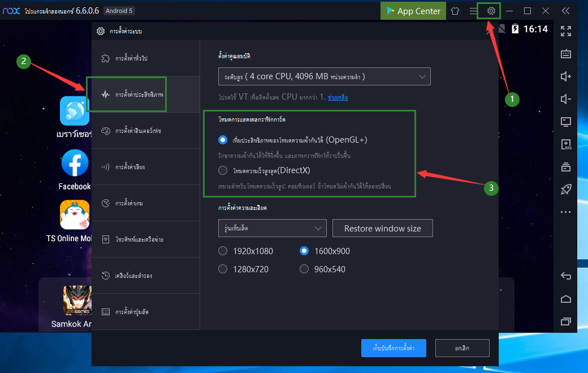Image resolution: width=588 pixels, height=373 pixels.
Task: Select the OpenGL+ compatibility mode radio button
Action: click(x=223, y=140)
